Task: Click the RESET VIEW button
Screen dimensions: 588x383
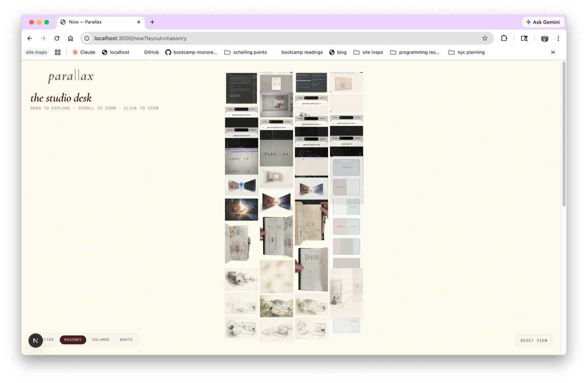Action: tap(534, 340)
